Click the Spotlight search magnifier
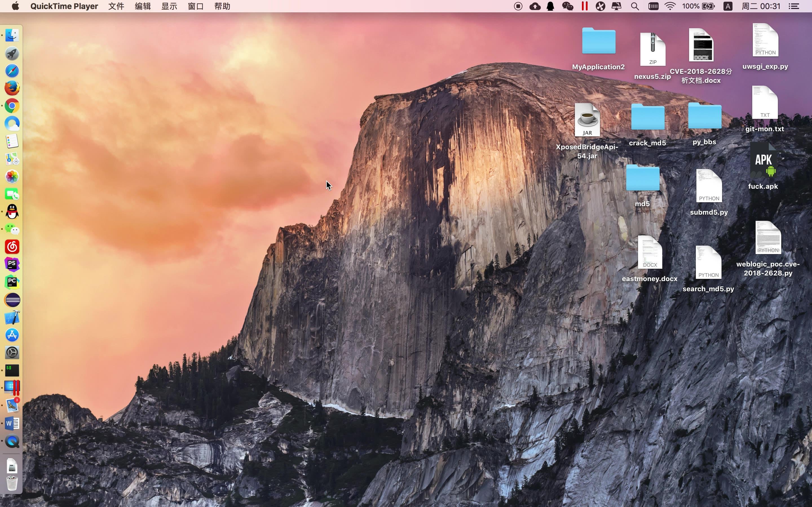The width and height of the screenshot is (812, 507). [x=634, y=6]
